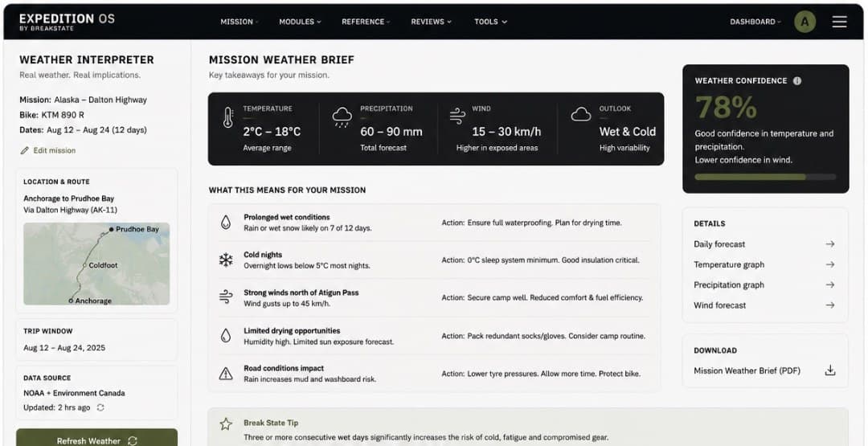Click the Weather Confidence info icon

tap(797, 81)
